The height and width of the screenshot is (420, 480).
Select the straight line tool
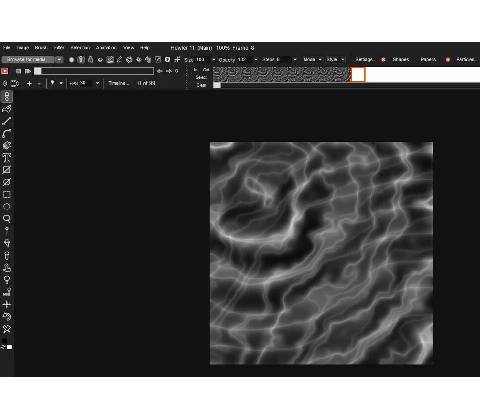[x=7, y=121]
